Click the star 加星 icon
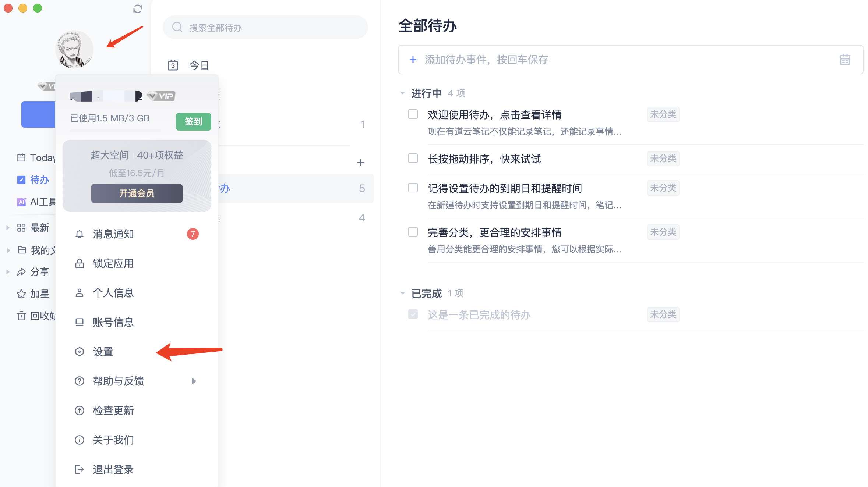Image resolution: width=868 pixels, height=487 pixels. [x=21, y=294]
